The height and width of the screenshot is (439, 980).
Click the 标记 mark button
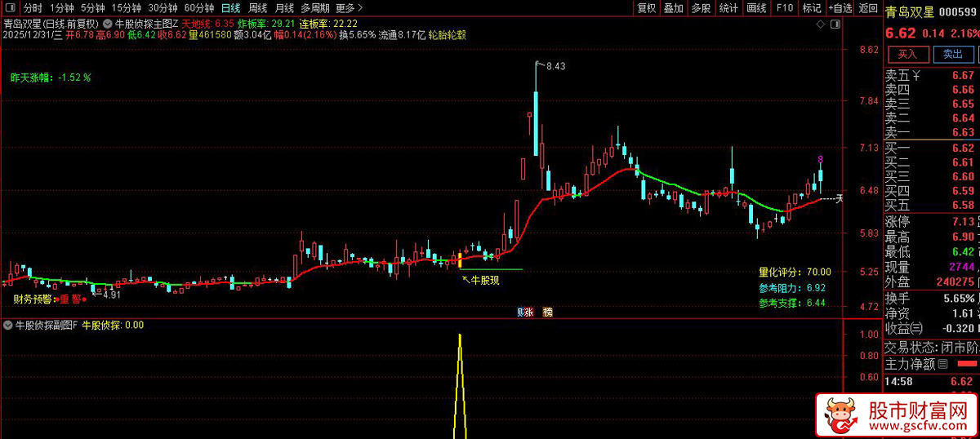click(x=812, y=8)
